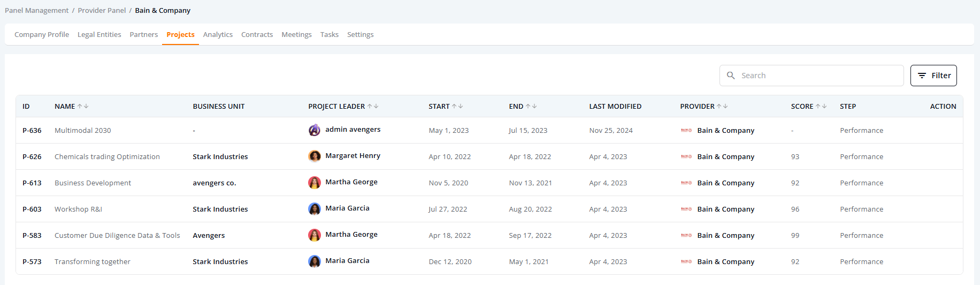Screen dimensions: 980x285
Task: Click project ID P-573
Action: (32, 261)
